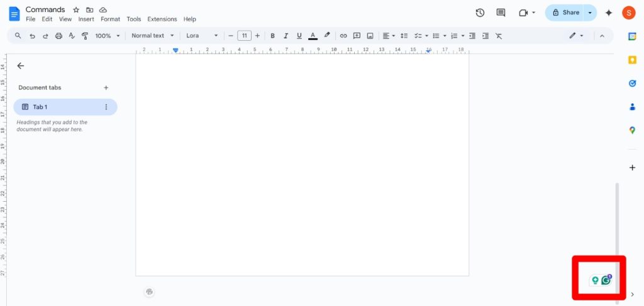Screen dimensions: 644x306
Task: Add a comment from toolbar
Action: coord(357,36)
